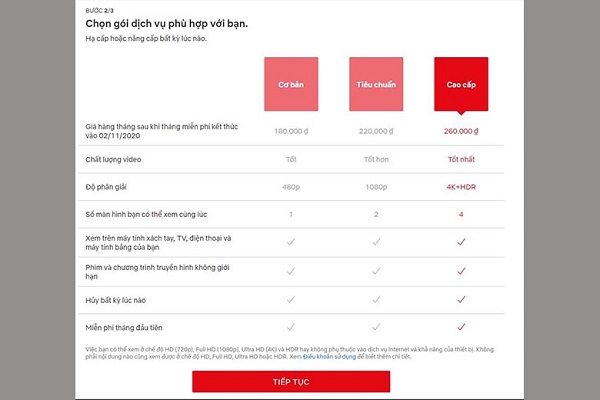Click the 1080p resolution value
The image size is (600, 400).
376,186
